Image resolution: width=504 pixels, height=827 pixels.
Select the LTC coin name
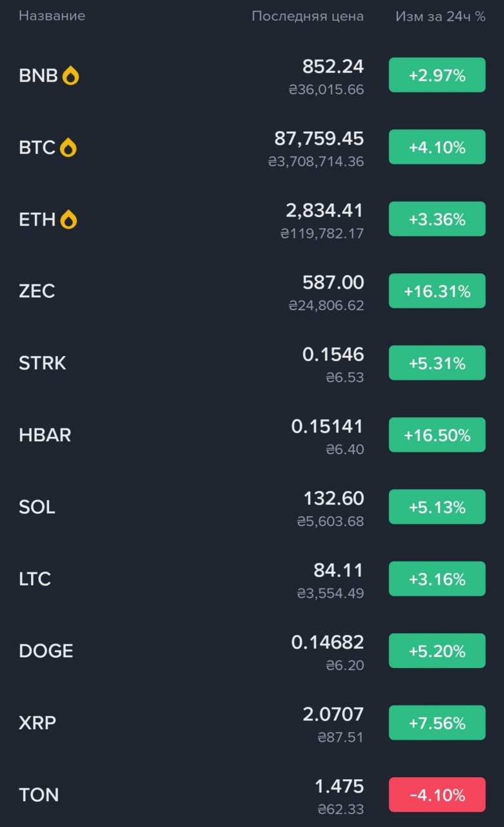pos(35,579)
